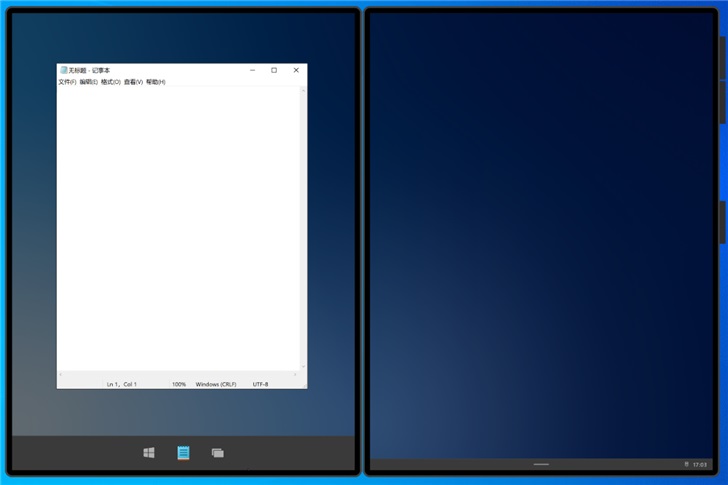
Task: Click 'UTF-8' encoding in the status bar
Action: coord(260,384)
